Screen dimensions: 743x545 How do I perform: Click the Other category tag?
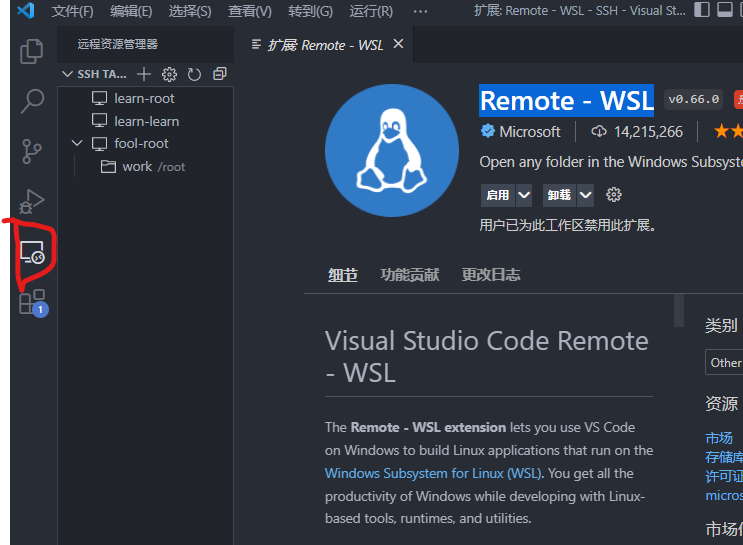coord(725,363)
